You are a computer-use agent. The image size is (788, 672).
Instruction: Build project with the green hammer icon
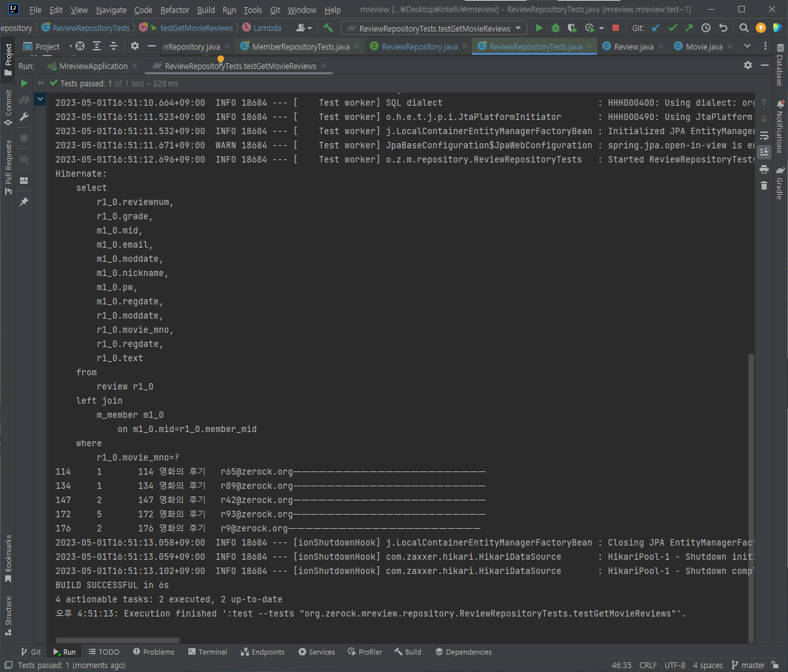[328, 28]
